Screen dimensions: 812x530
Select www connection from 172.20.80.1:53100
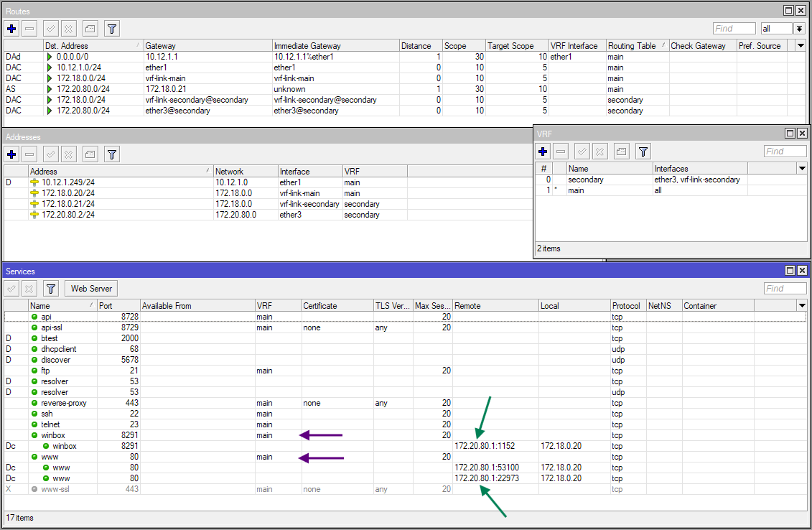[405, 468]
